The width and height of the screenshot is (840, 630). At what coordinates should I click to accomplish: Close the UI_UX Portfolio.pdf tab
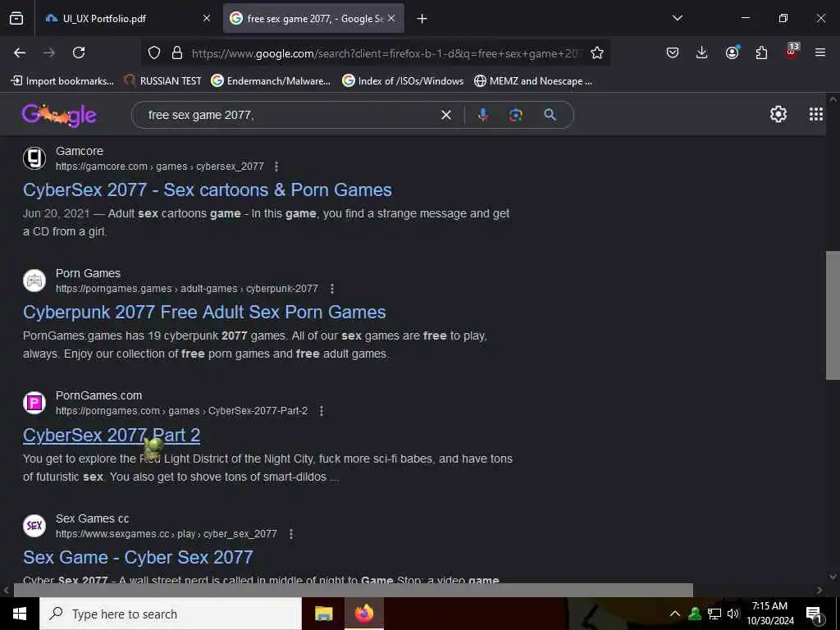206,18
